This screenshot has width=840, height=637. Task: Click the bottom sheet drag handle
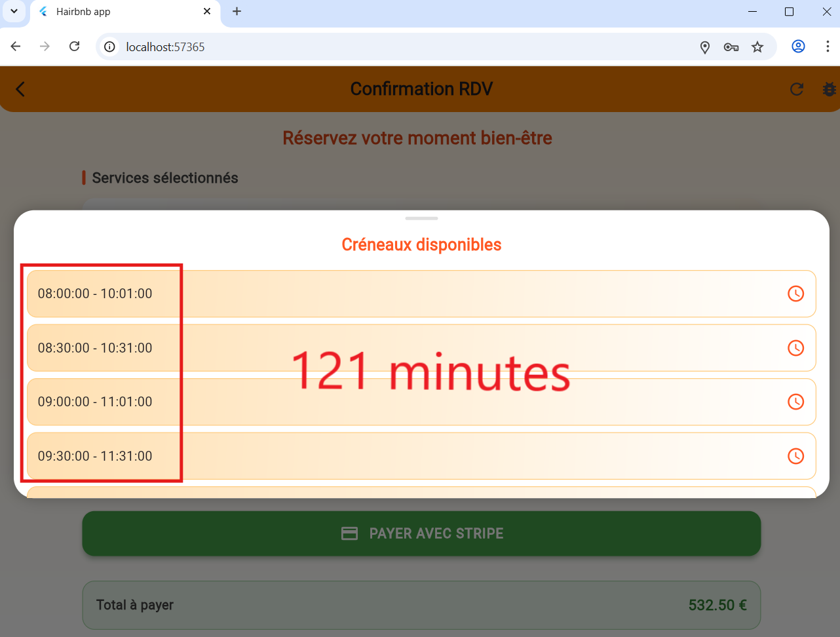click(421, 218)
